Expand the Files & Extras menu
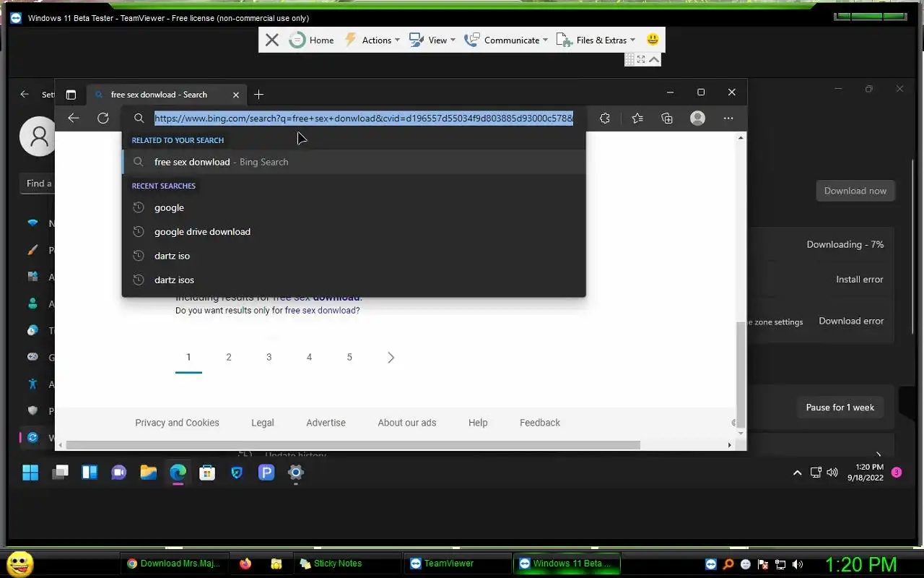The height and width of the screenshot is (578, 924). click(596, 40)
